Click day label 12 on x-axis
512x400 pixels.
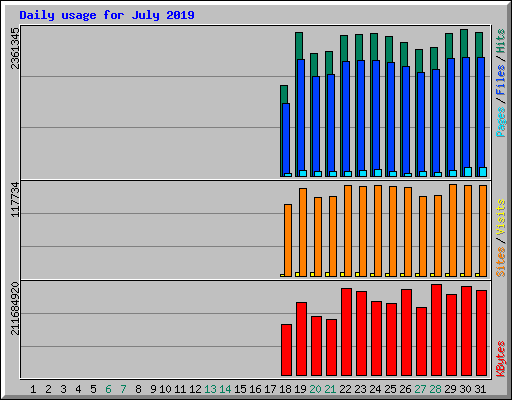(x=195, y=389)
